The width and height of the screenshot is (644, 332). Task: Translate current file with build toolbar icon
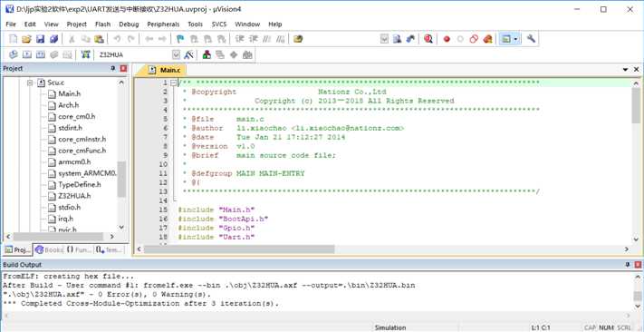[x=14, y=54]
